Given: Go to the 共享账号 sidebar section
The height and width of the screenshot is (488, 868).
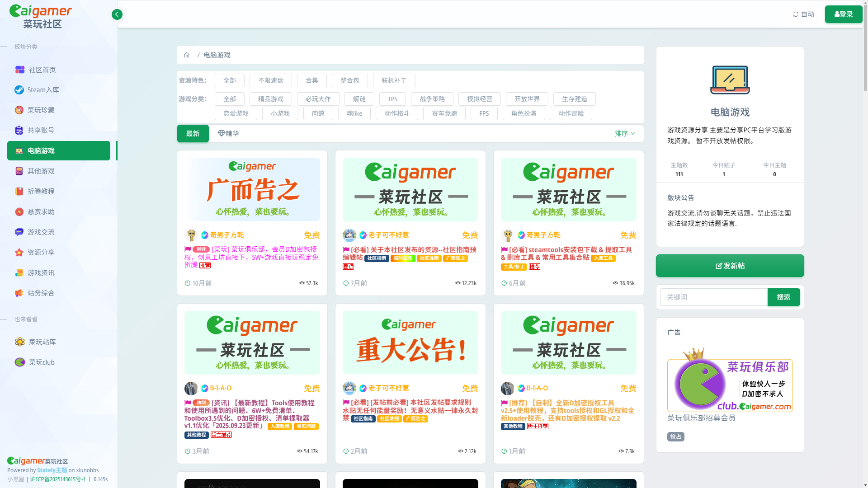Looking at the screenshot, I should coord(41,131).
